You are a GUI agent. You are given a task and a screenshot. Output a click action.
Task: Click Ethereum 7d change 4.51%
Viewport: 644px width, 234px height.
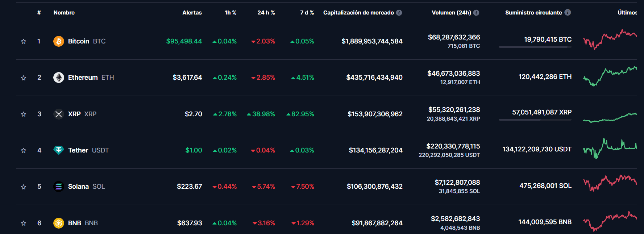(x=303, y=78)
